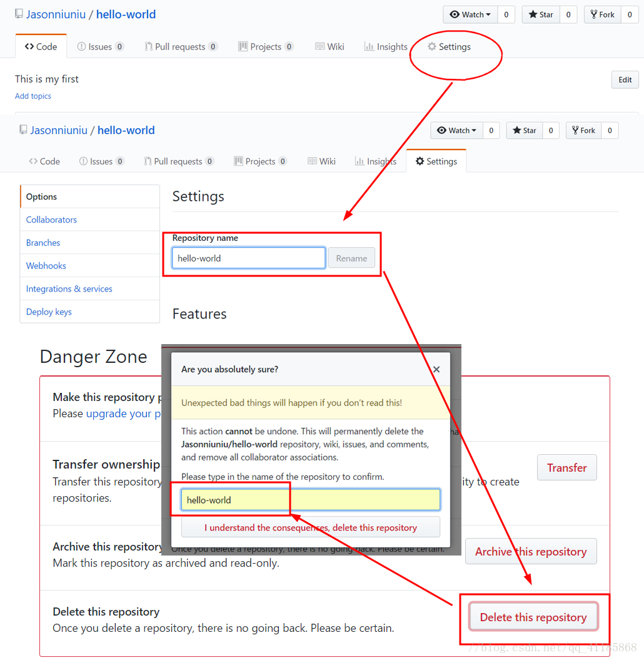
Task: Click the Repository name input field
Action: click(249, 258)
